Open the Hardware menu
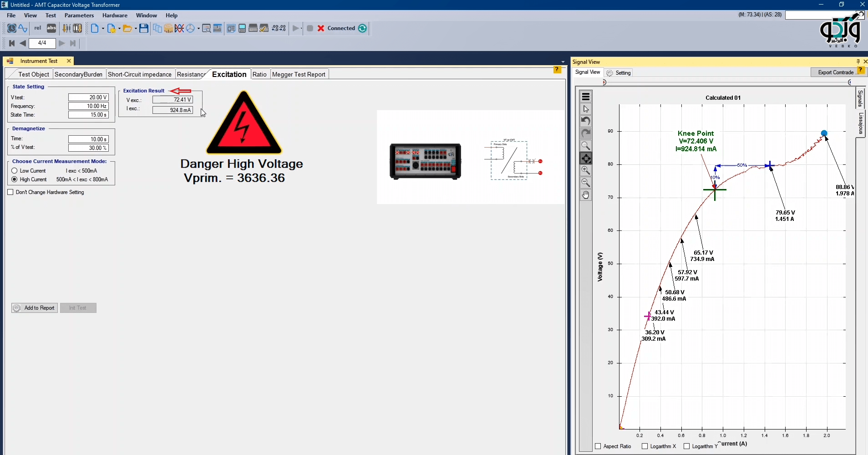868x455 pixels. tap(115, 15)
